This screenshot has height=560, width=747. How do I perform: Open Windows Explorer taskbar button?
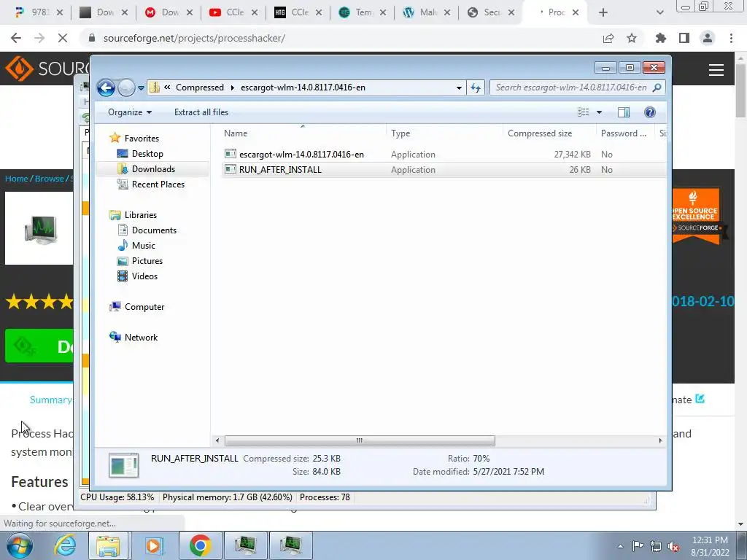108,545
